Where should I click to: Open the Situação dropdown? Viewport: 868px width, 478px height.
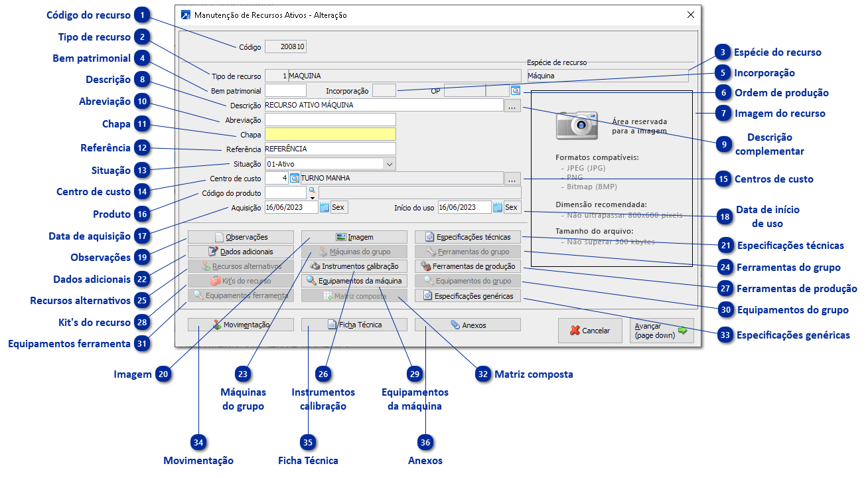pos(390,163)
